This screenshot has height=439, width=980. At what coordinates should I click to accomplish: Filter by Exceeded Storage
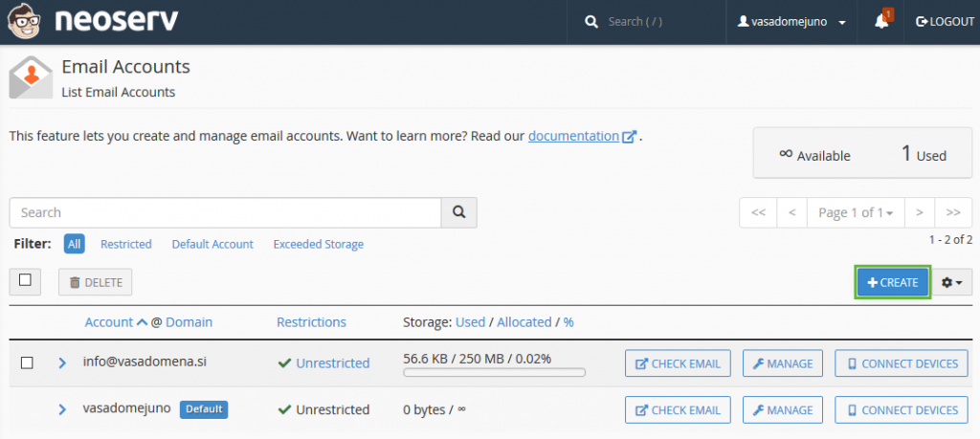click(x=318, y=244)
